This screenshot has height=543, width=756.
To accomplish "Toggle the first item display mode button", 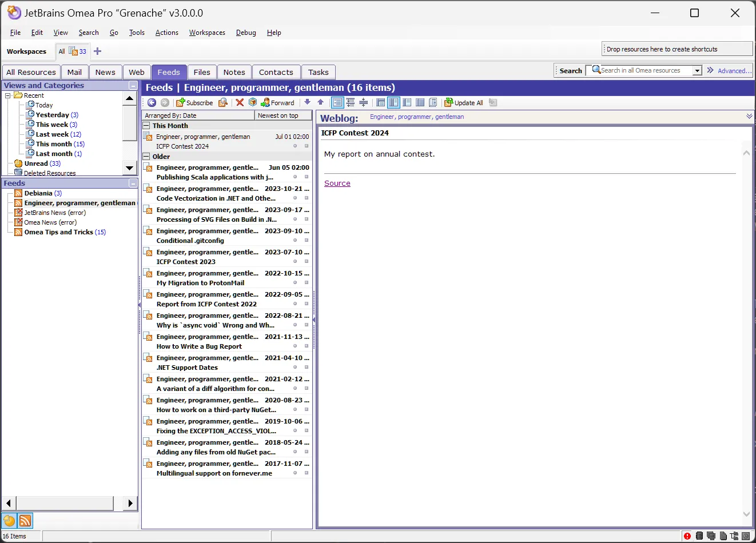I will tap(337, 102).
